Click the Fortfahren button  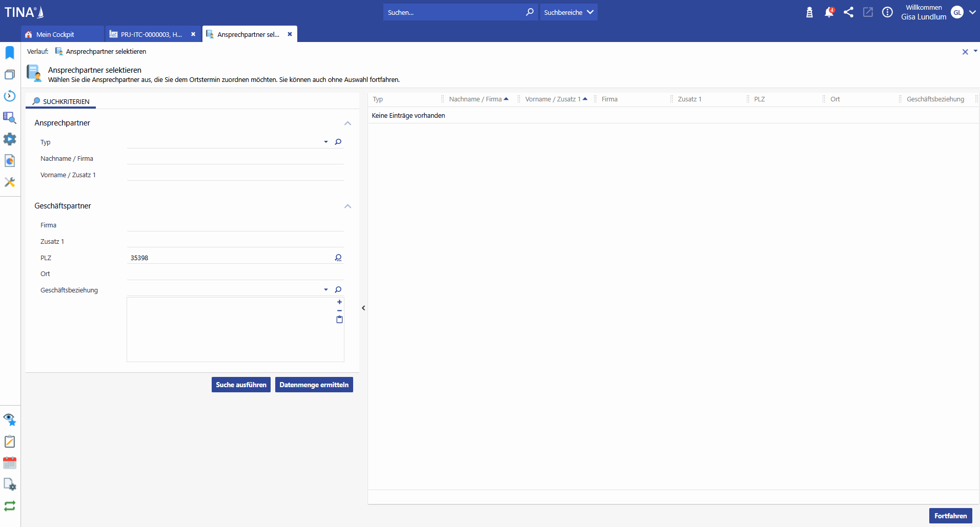(950, 516)
